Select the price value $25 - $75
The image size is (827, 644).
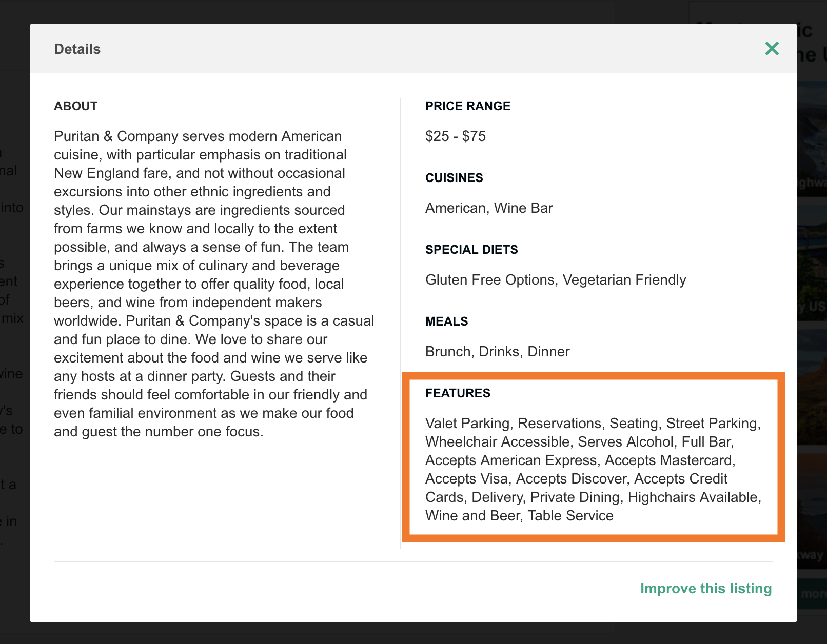pyautogui.click(x=456, y=136)
